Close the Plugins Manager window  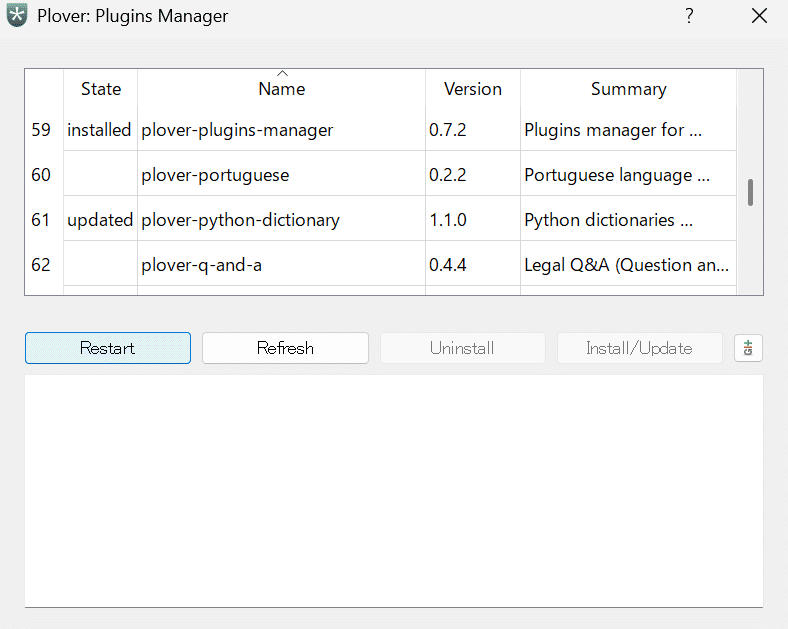[758, 16]
